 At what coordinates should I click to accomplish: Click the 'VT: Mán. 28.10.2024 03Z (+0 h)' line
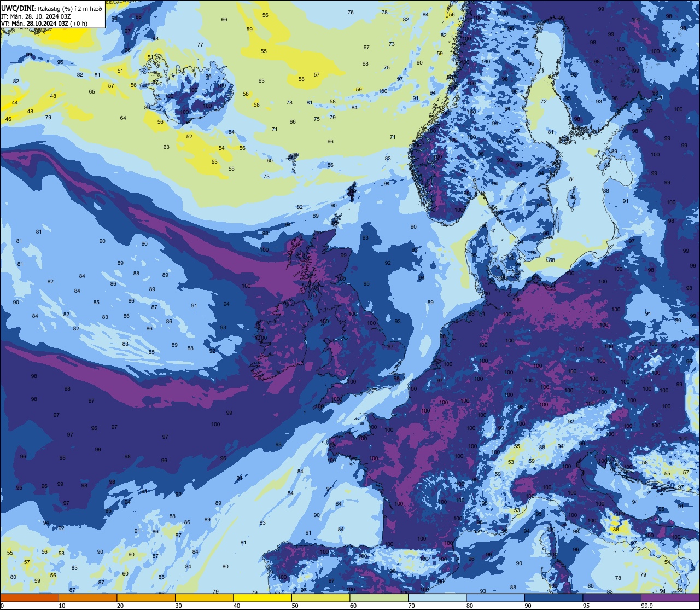[45, 24]
